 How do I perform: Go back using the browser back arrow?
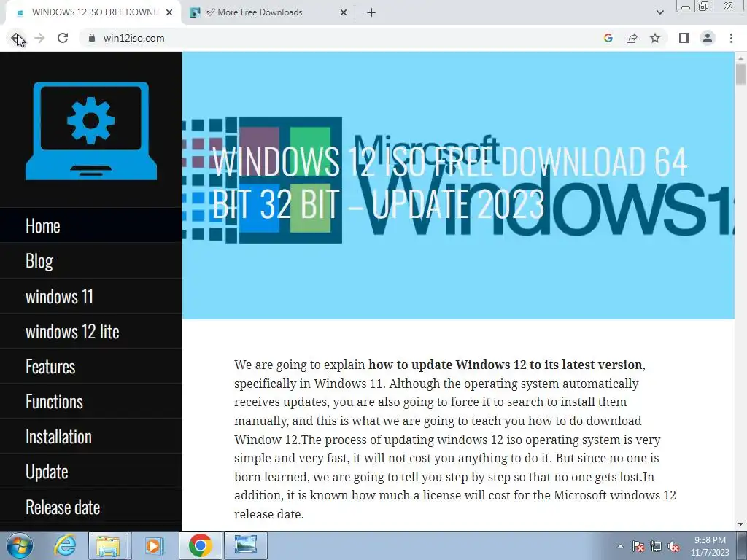click(x=17, y=38)
